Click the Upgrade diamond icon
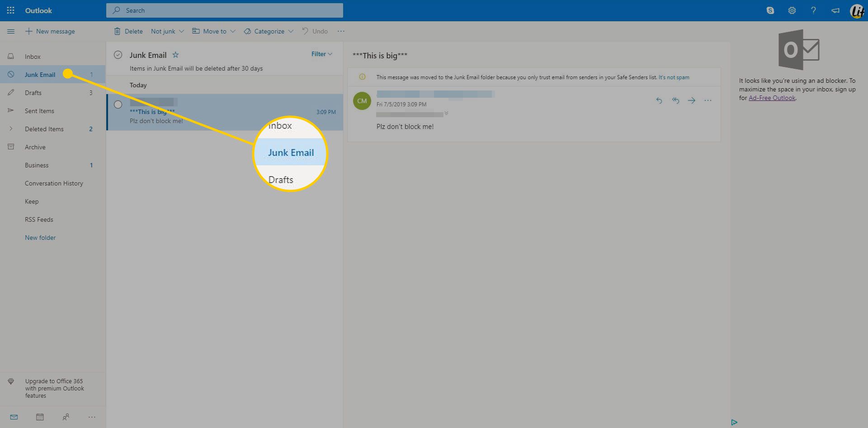868x428 pixels. click(11, 381)
